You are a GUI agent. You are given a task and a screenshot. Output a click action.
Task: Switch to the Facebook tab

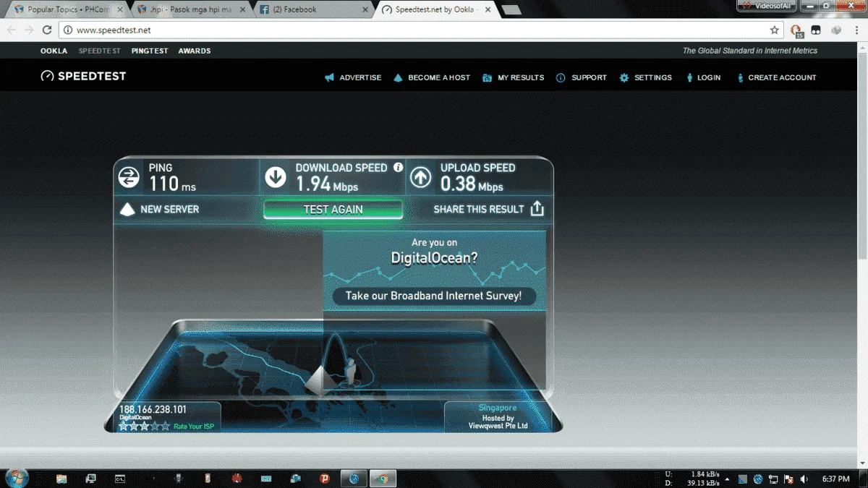(x=315, y=9)
